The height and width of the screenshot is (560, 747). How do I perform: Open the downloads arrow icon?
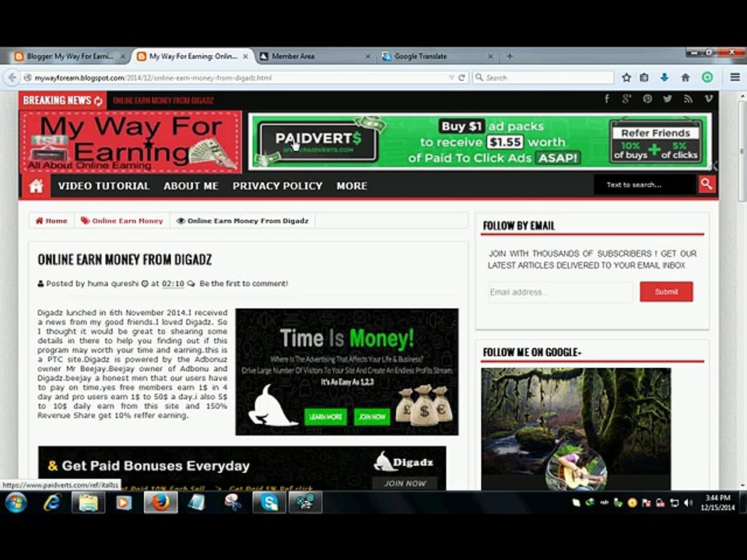(x=665, y=77)
